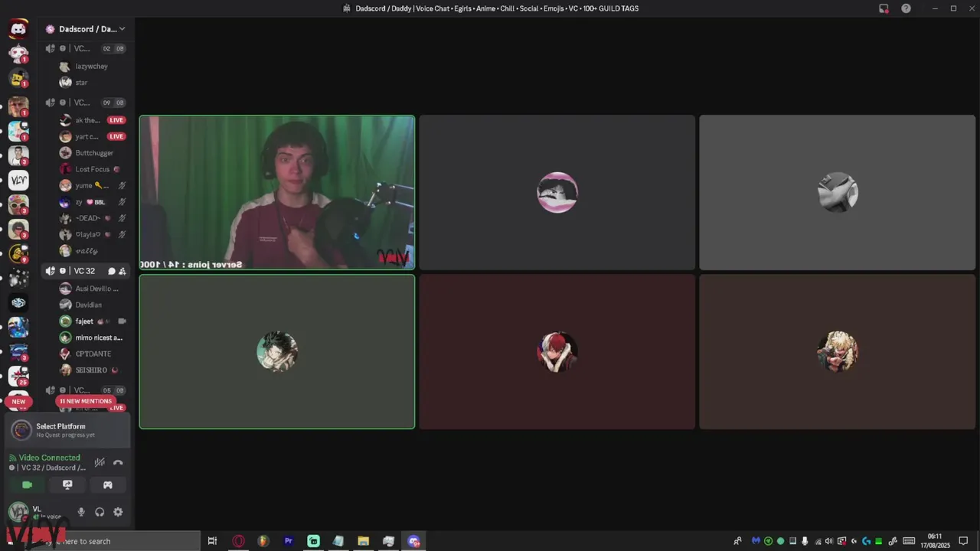Select user yume in voice list
This screenshot has width=980, height=551.
[x=92, y=185]
